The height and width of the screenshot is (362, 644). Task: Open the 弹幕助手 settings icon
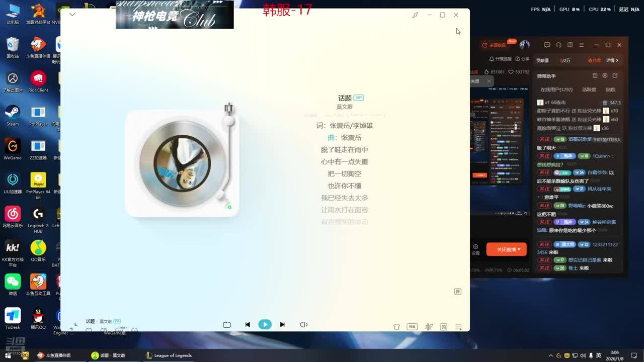[605, 76]
